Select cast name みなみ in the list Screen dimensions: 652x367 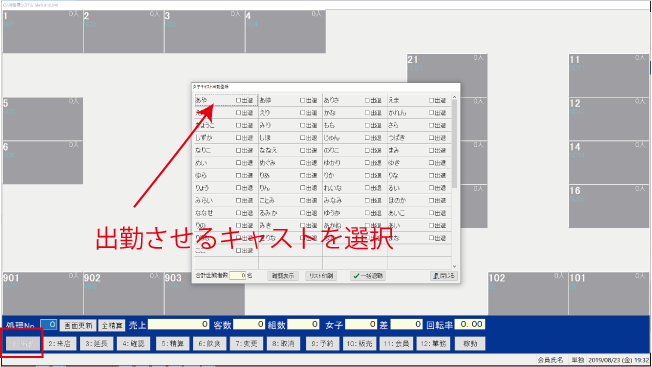(x=333, y=200)
